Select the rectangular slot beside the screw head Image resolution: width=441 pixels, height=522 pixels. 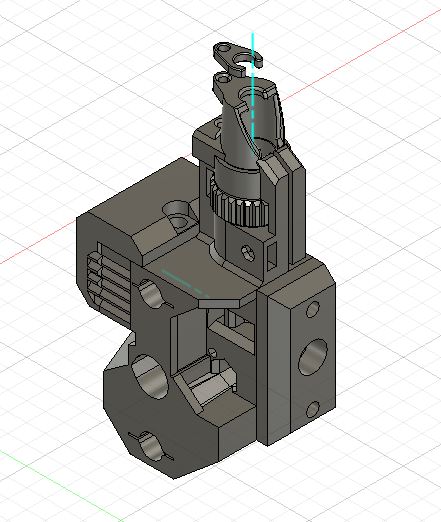point(271,255)
